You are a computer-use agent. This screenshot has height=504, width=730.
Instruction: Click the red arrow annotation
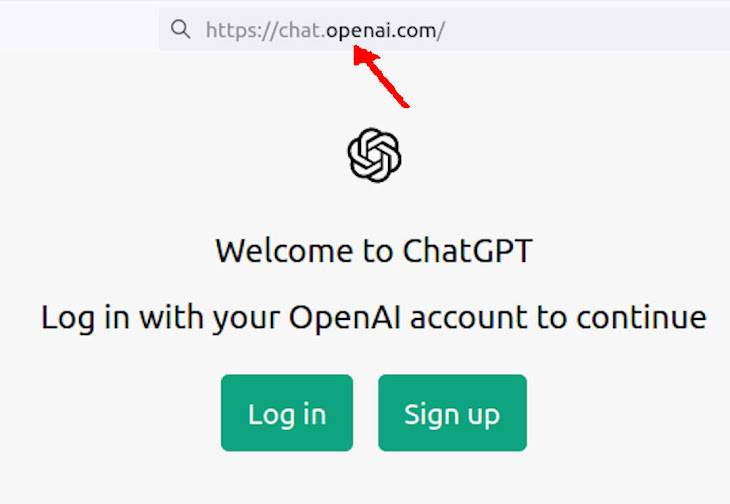tap(380, 75)
